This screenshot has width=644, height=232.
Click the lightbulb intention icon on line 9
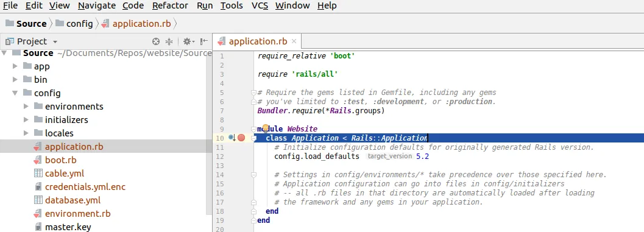265,128
